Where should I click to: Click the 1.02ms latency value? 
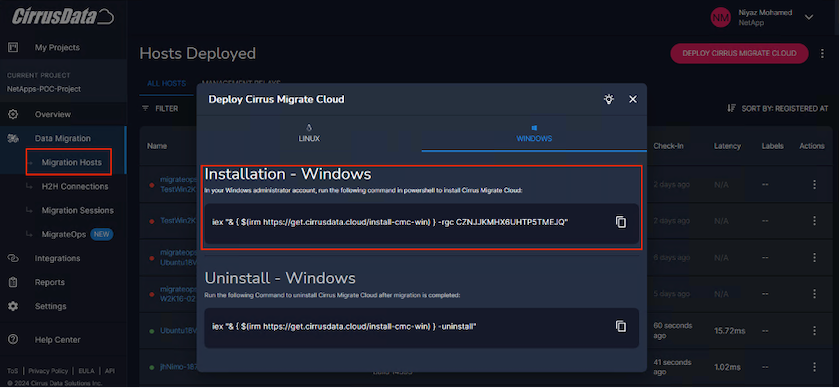pos(727,367)
